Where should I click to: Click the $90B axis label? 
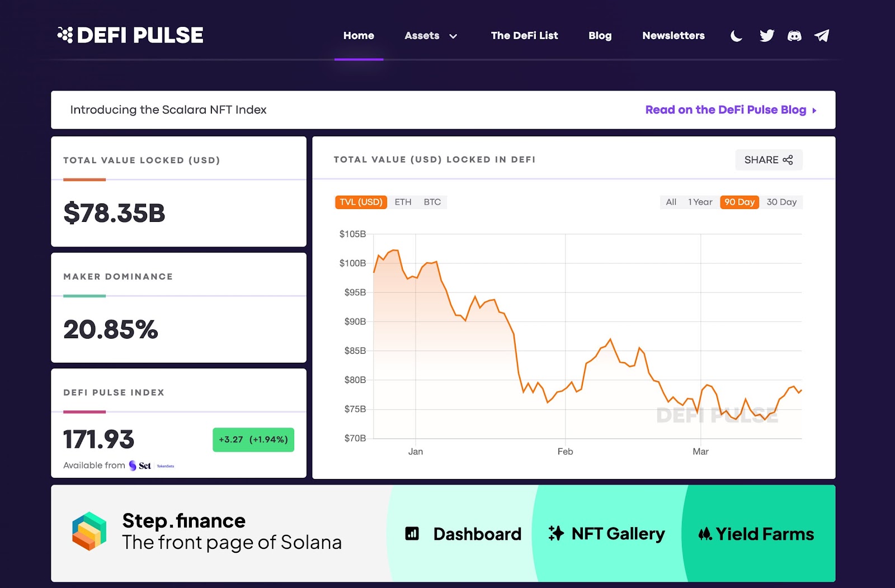point(355,321)
